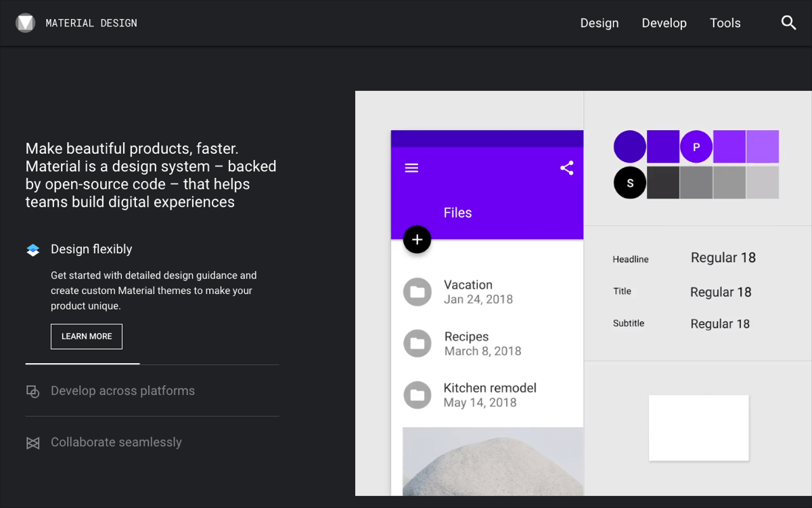Click Regular 18 next to Subtitle

(720, 324)
